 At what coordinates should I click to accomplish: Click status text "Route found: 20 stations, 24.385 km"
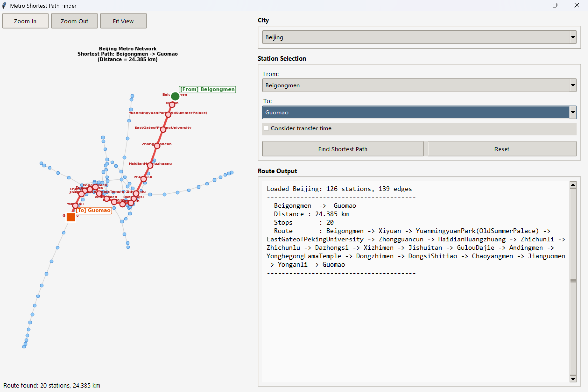52,385
